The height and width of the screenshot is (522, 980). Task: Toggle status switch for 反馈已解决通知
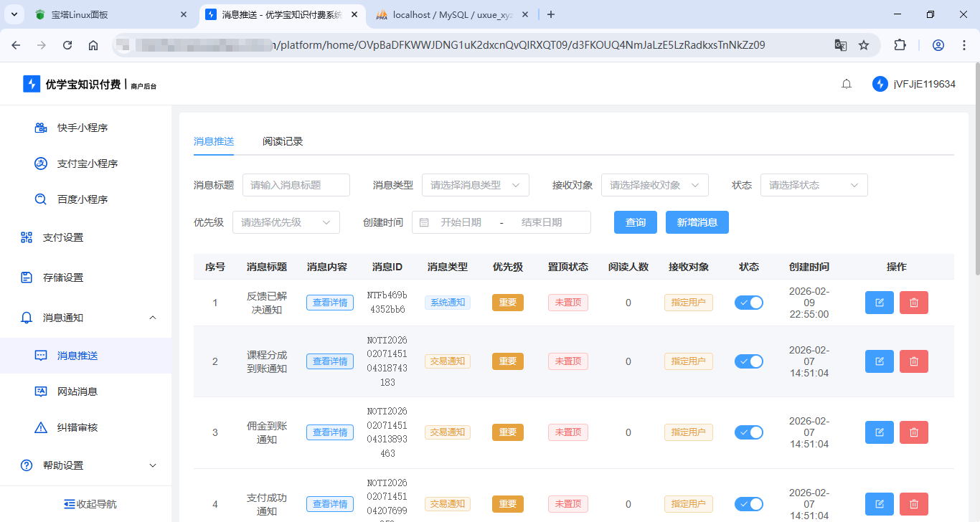coord(748,303)
